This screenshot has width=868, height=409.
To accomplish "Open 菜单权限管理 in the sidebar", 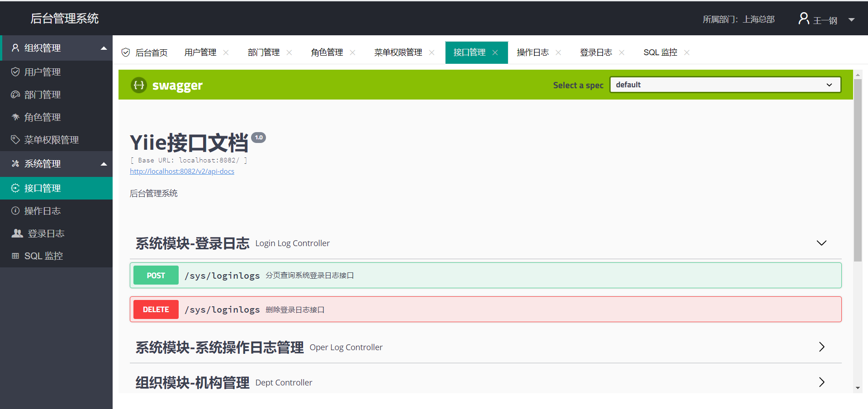I will tap(56, 140).
